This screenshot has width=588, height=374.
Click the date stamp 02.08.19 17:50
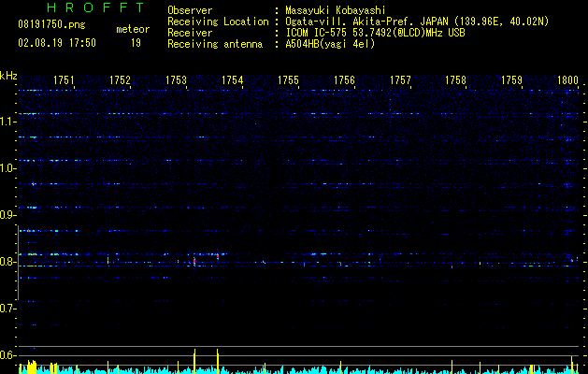coord(57,43)
